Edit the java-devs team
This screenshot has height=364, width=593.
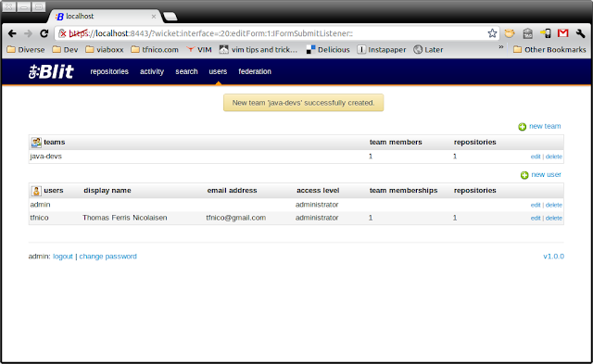(x=536, y=157)
